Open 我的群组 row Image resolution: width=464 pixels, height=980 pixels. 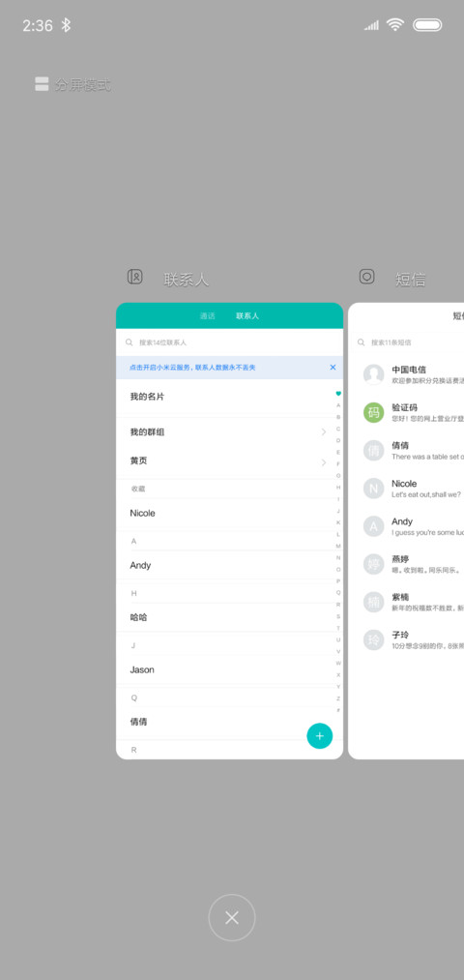click(229, 431)
